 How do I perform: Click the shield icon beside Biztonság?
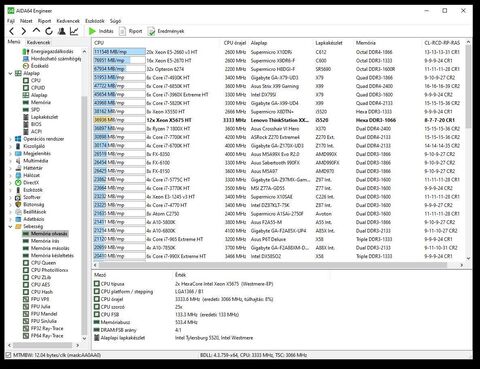click(18, 204)
